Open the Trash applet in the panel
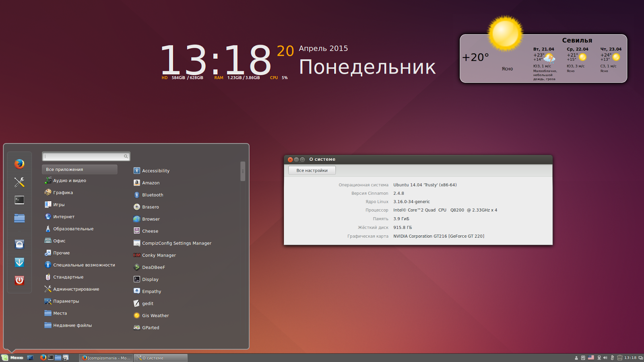644x362 pixels. pyautogui.click(x=620, y=358)
